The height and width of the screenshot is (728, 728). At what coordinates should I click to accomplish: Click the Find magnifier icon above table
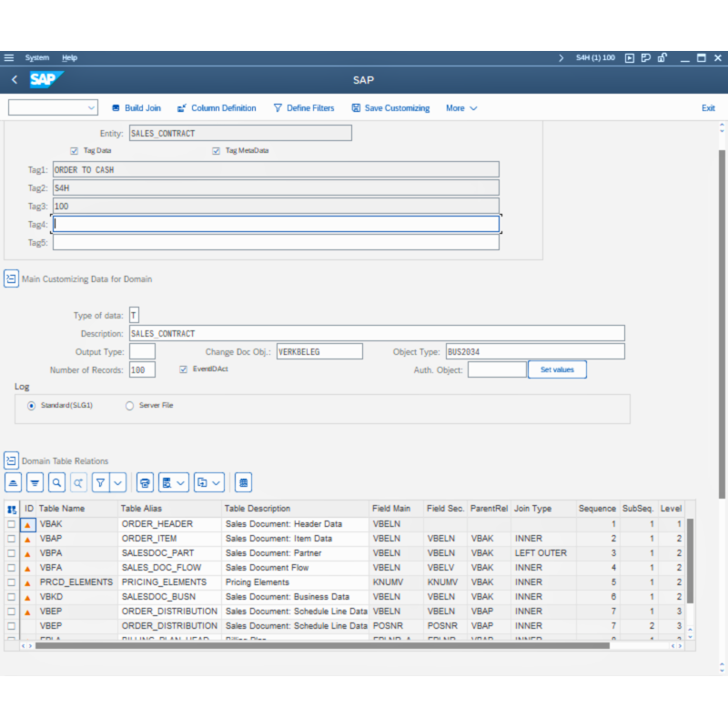point(57,482)
